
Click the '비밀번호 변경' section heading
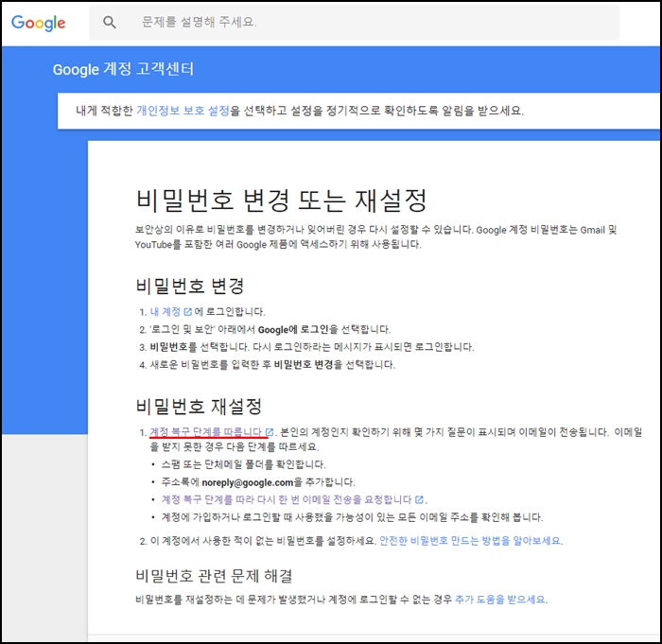coord(190,286)
